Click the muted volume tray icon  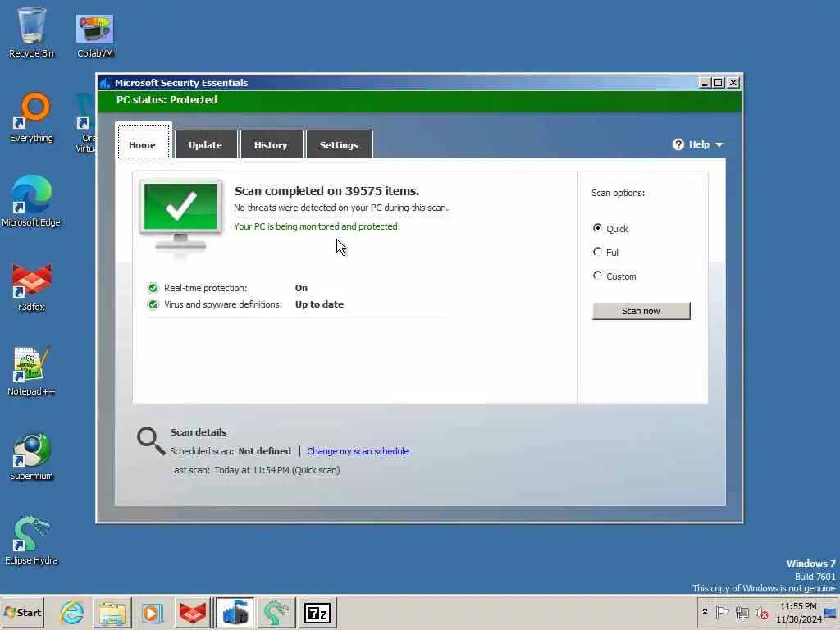[761, 612]
